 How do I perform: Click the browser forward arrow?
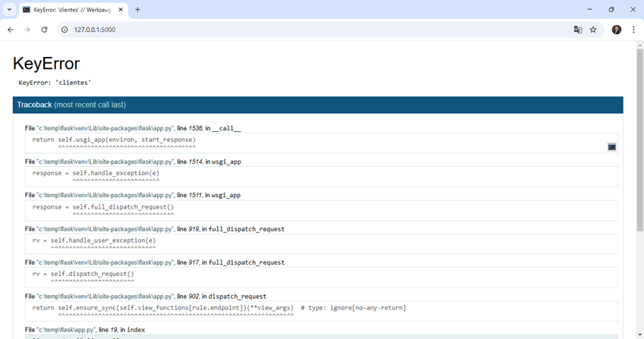click(27, 30)
